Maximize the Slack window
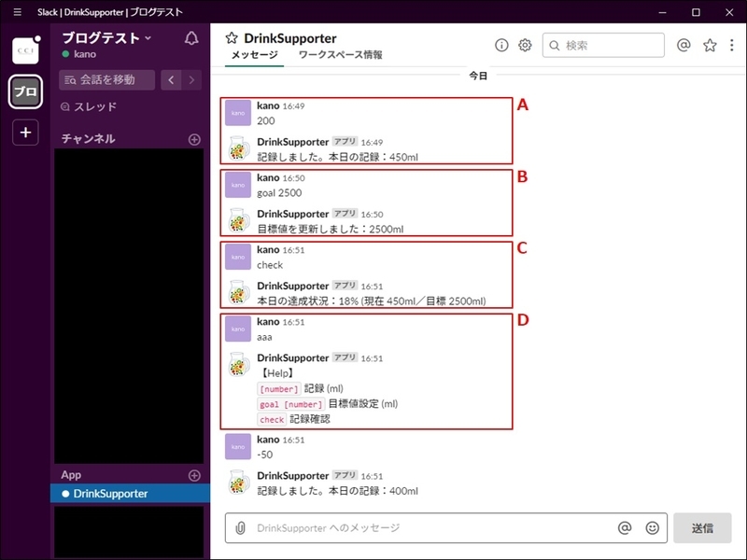Screen dimensions: 747x560 click(696, 12)
